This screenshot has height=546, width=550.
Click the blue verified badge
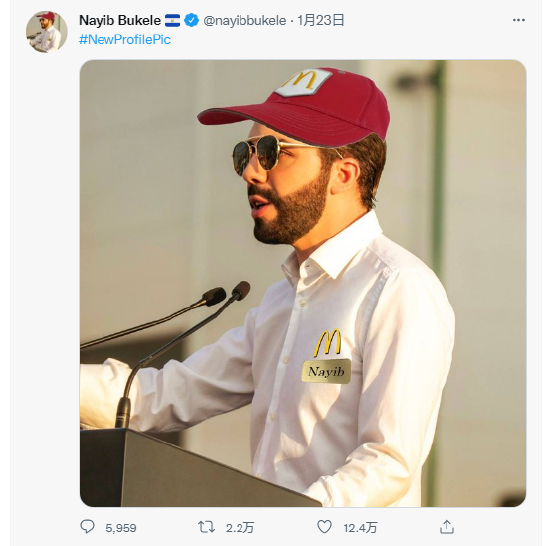coord(192,20)
